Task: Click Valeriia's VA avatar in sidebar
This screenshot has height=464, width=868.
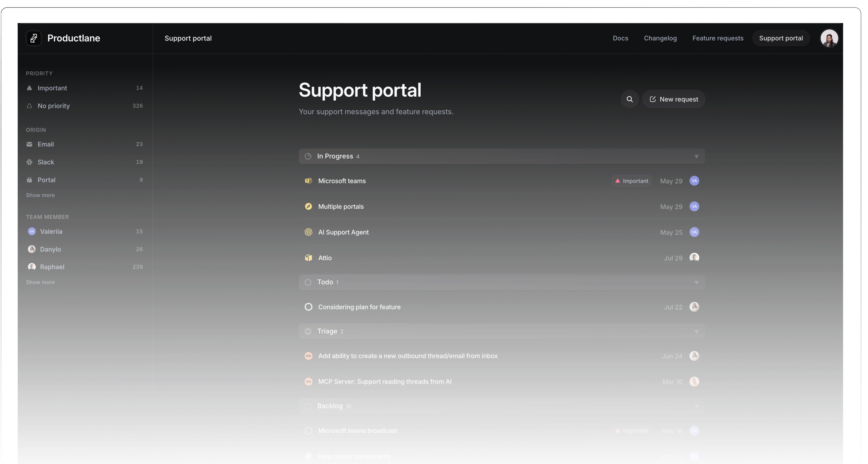Action: tap(32, 231)
